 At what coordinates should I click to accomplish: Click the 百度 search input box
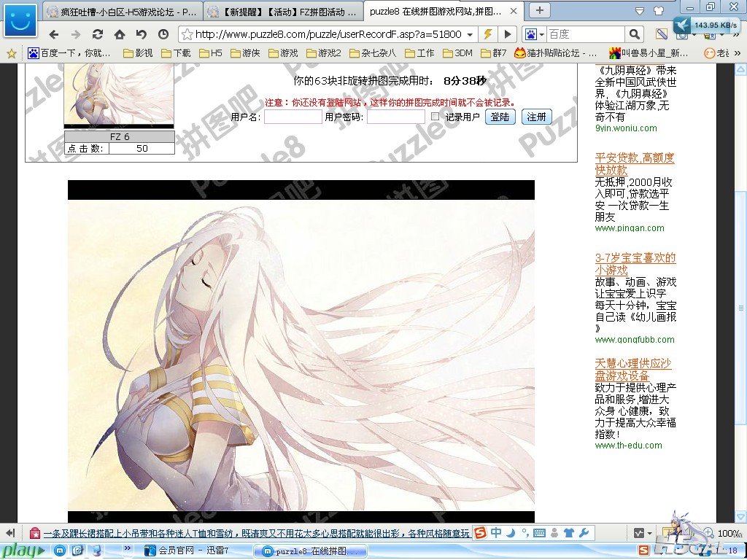click(x=586, y=34)
